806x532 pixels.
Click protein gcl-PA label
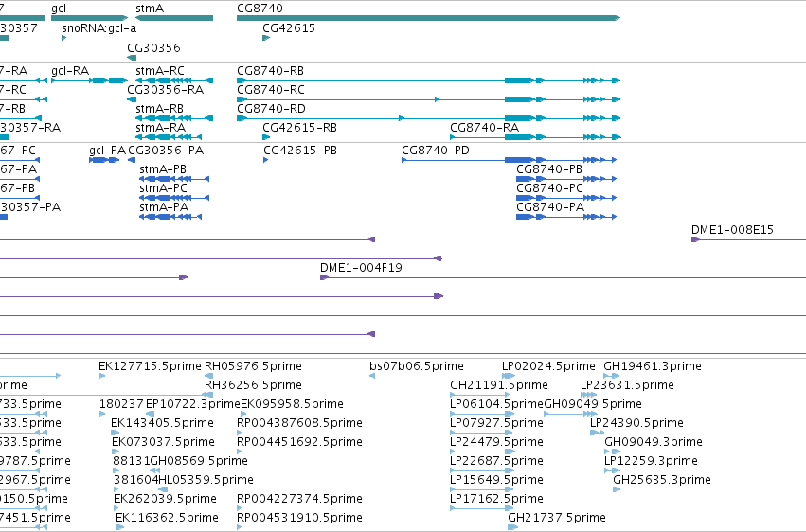coord(107,150)
